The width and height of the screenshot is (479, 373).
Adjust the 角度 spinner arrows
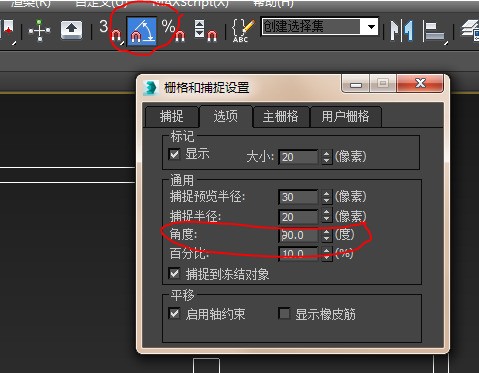[x=327, y=235]
